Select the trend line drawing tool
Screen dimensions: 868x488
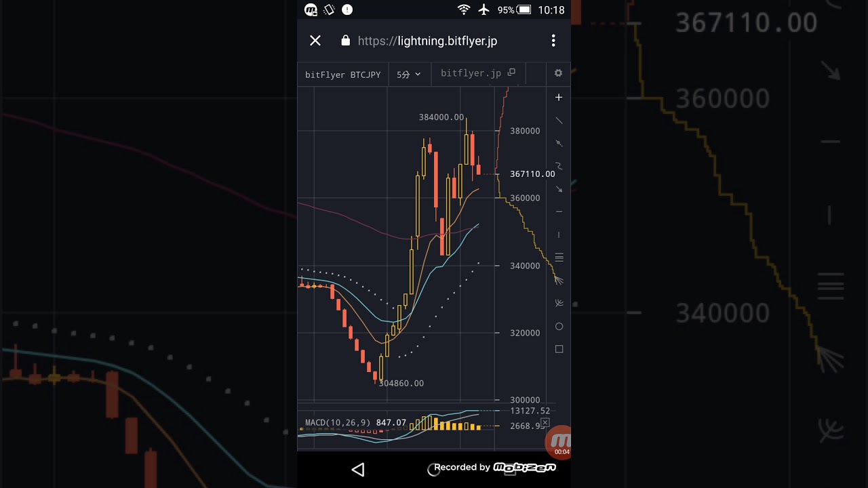coord(559,121)
